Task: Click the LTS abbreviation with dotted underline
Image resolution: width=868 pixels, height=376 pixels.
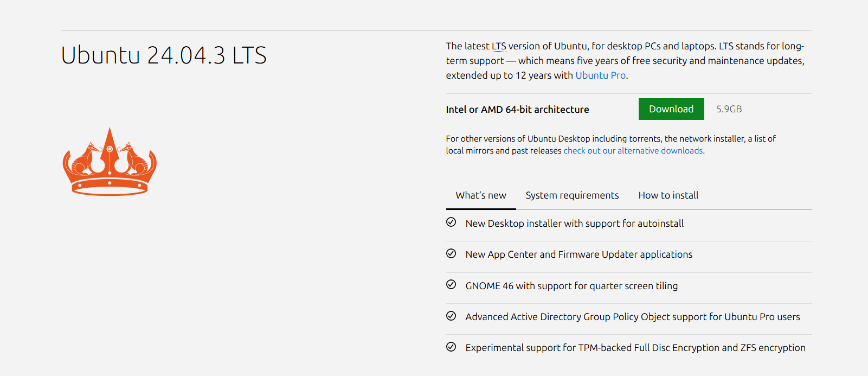Action: (x=499, y=46)
